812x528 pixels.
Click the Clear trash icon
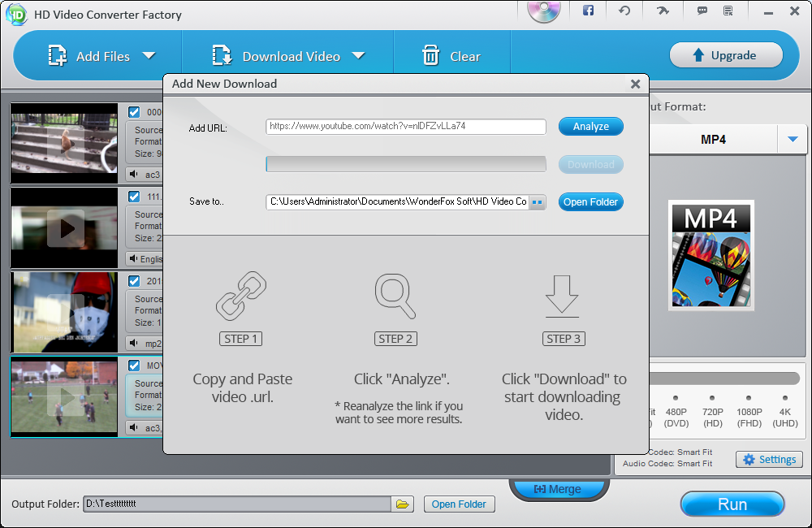431,55
